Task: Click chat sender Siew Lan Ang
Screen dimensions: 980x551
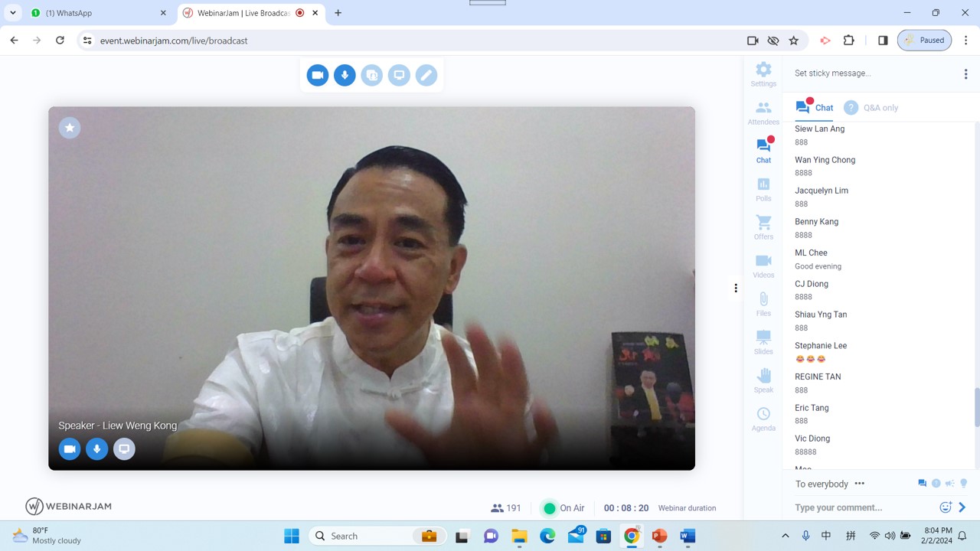Action: [819, 129]
